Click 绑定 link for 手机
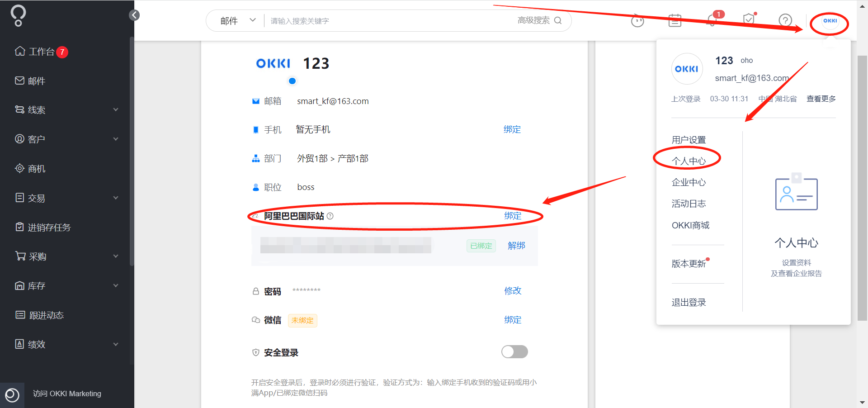This screenshot has width=868, height=408. (x=512, y=129)
